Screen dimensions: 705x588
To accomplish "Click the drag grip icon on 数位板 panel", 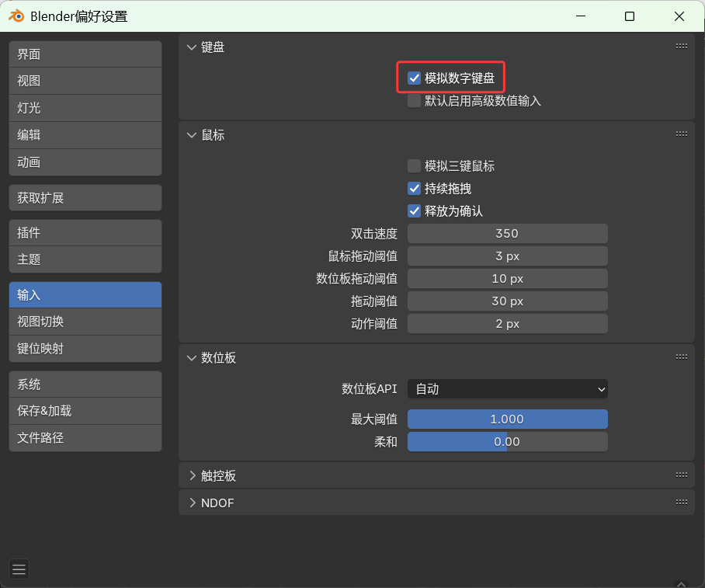I will pos(681,357).
